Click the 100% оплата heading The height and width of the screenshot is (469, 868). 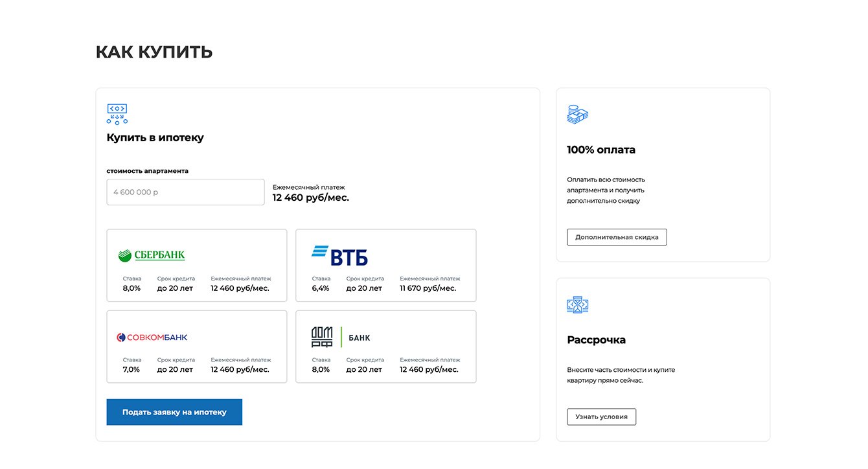[x=600, y=150]
